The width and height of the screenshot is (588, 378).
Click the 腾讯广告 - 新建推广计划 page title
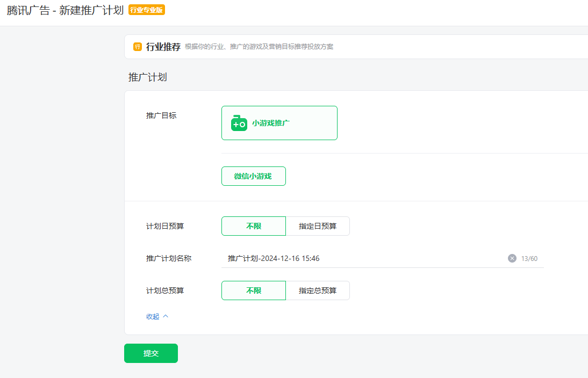coord(65,10)
